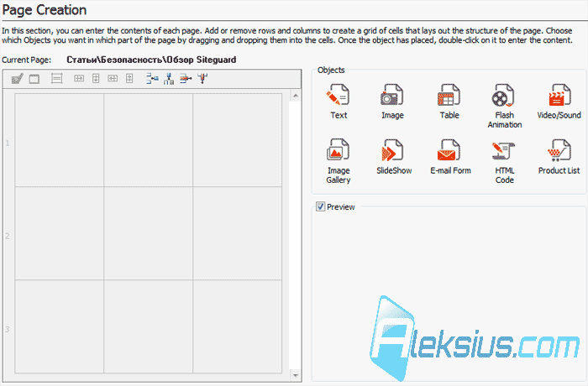Toggle the Preview checkbox

320,206
